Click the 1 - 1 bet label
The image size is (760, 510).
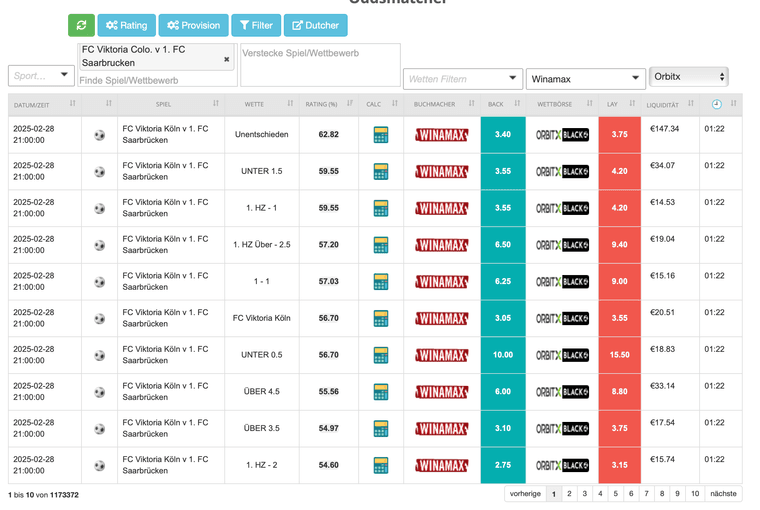262,281
